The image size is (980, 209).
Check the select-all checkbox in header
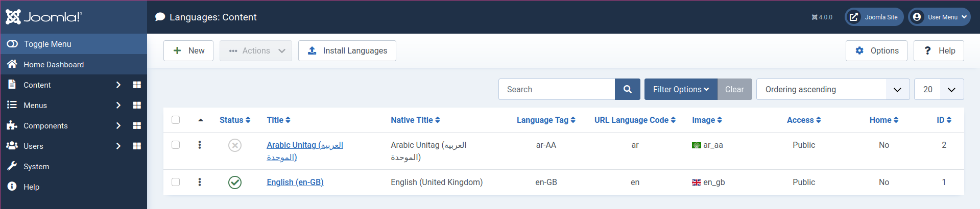176,120
